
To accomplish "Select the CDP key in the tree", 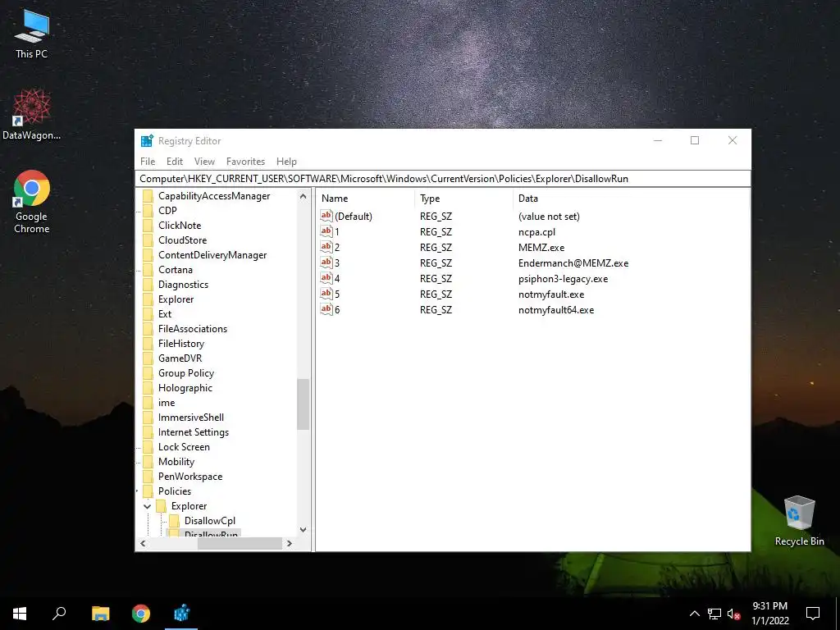I will click(x=167, y=211).
